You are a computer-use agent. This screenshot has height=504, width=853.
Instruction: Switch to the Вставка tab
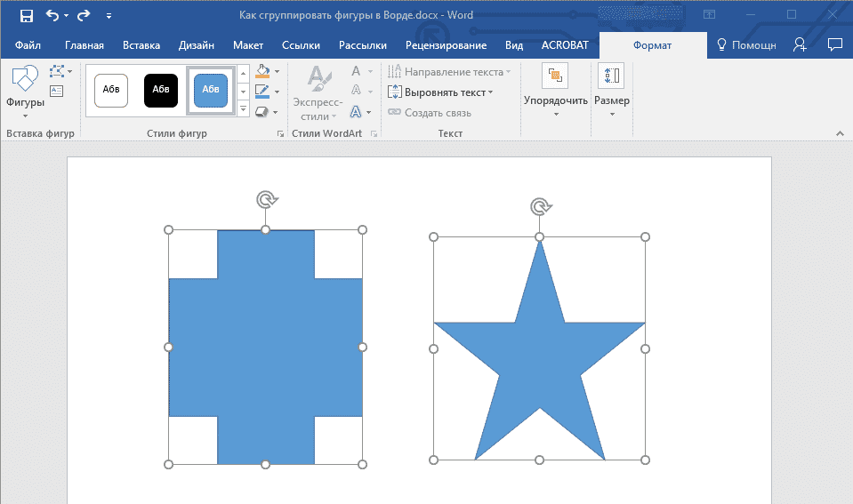tap(141, 45)
